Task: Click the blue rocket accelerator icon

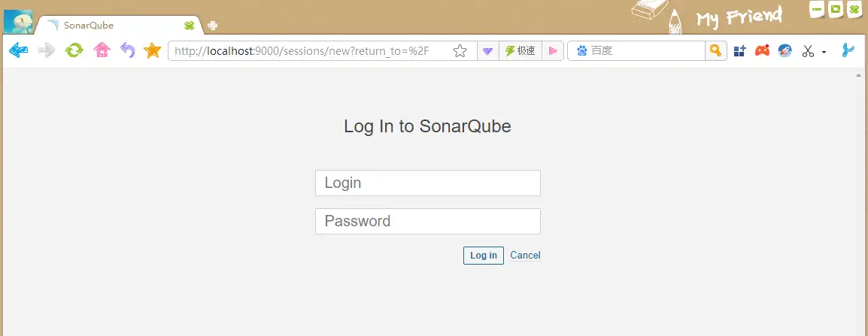Action: point(785,51)
